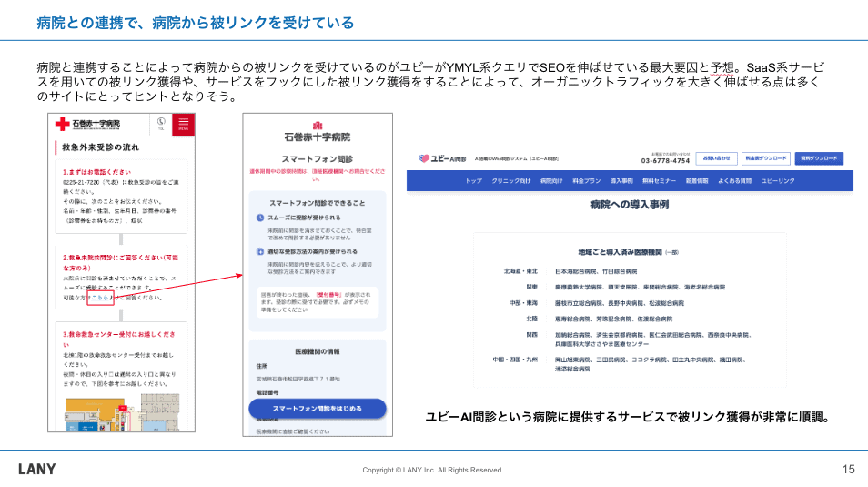868x487 pixels.
Task: Click the blue 資料ダウンロード button
Action: coord(819,158)
